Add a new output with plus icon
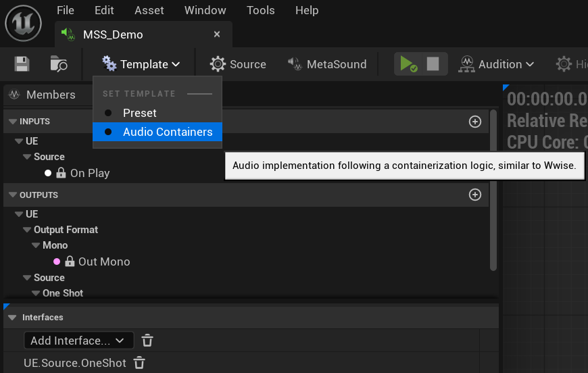This screenshot has height=373, width=588. pos(475,195)
